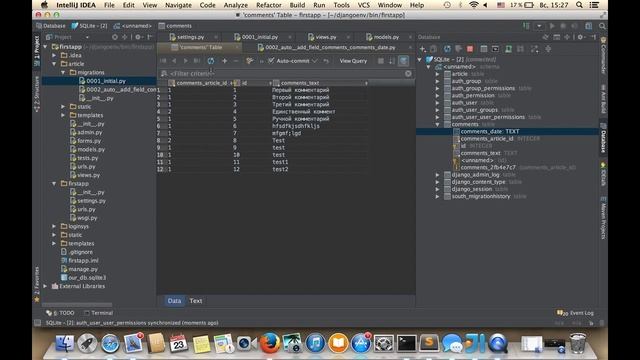Open run configuration dropdown in toolbar
Image resolution: width=640 pixels, height=360 pixels.
click(539, 26)
